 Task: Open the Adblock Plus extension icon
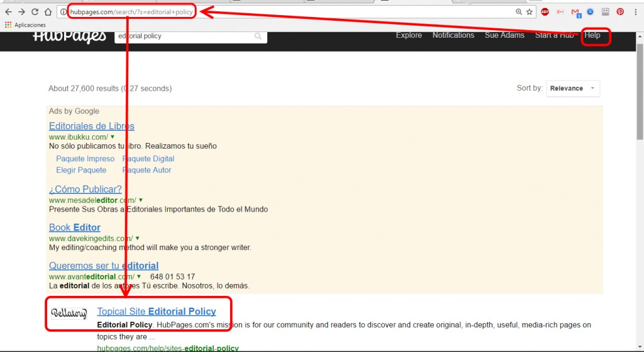click(545, 12)
